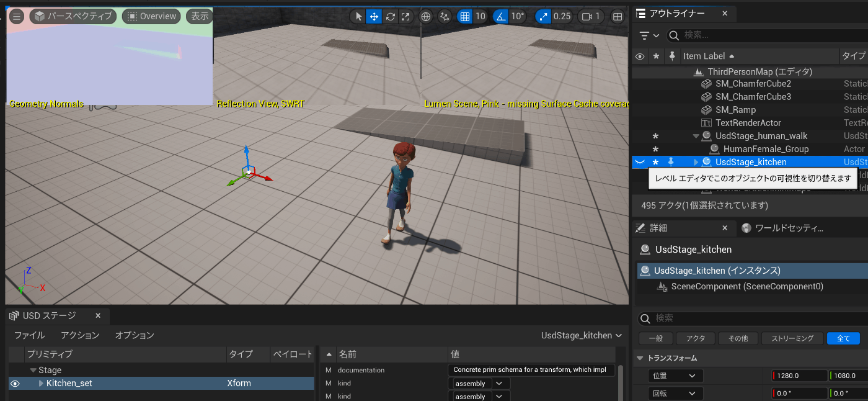Activate the Rotate gizmo tool
Screen dimensions: 868x401
(390, 17)
